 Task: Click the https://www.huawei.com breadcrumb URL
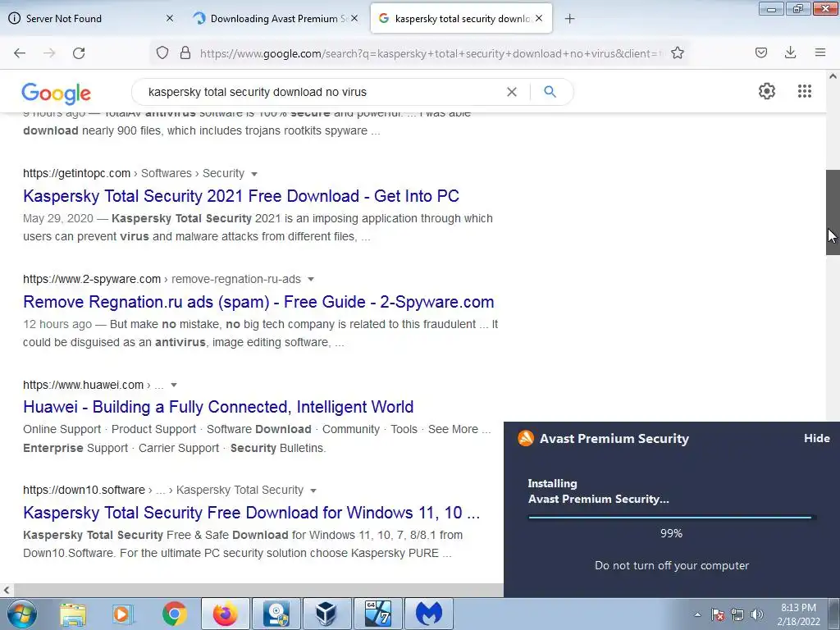point(83,385)
